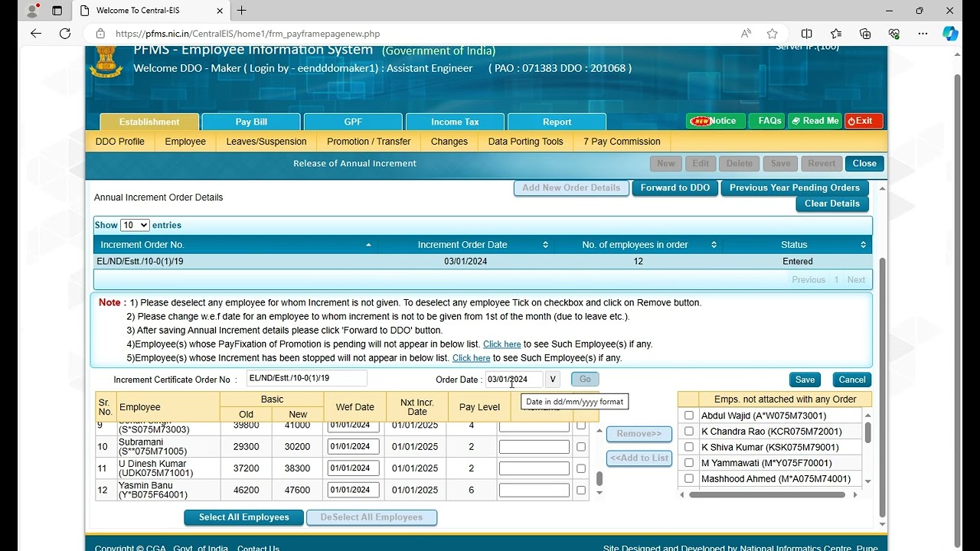The image size is (980, 551).
Task: Add this page to favorites star
Action: pos(773,34)
